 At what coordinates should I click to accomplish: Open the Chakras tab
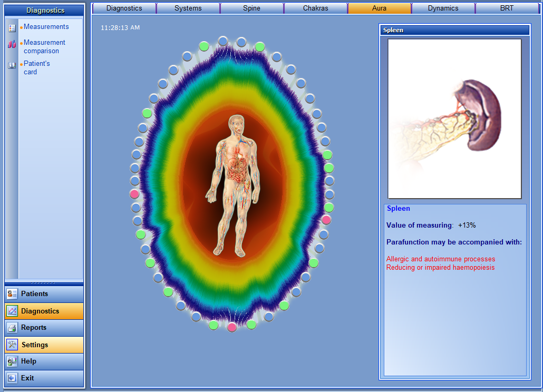(x=315, y=8)
